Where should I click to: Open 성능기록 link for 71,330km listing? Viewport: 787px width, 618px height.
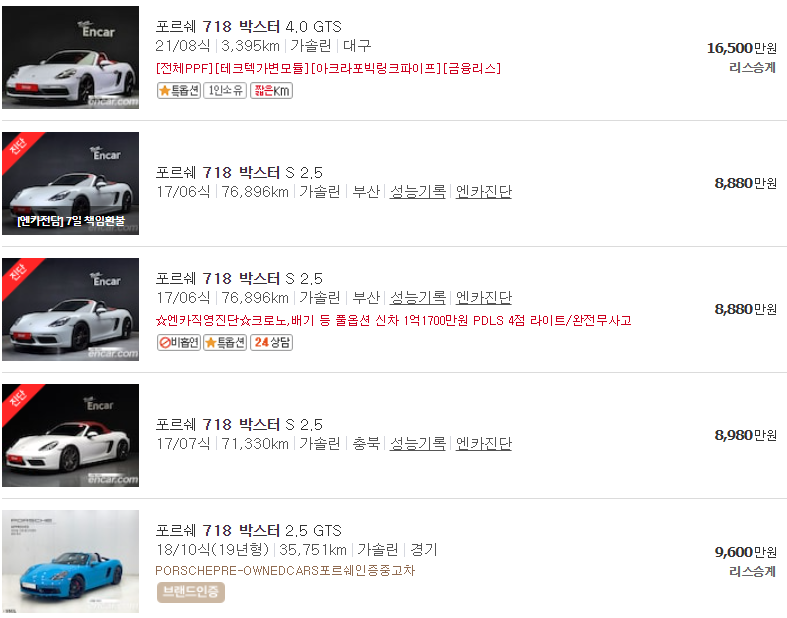coord(418,444)
